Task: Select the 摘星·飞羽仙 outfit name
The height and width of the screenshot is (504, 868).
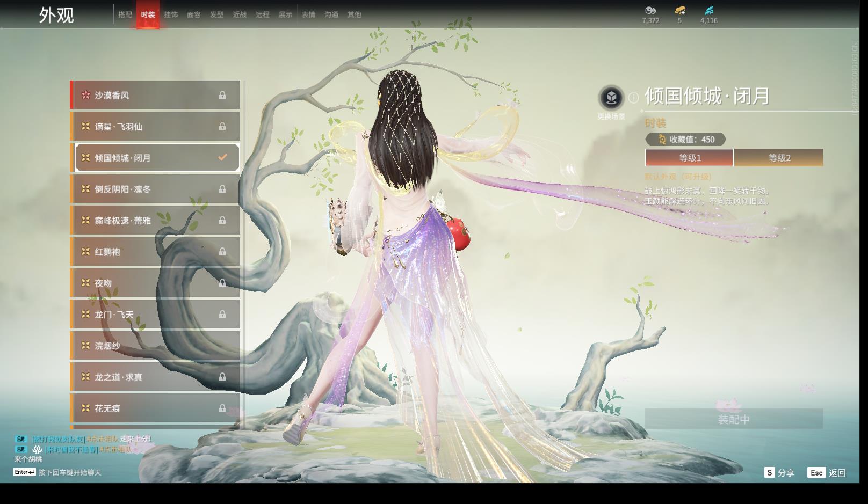Action: pyautogui.click(x=119, y=127)
